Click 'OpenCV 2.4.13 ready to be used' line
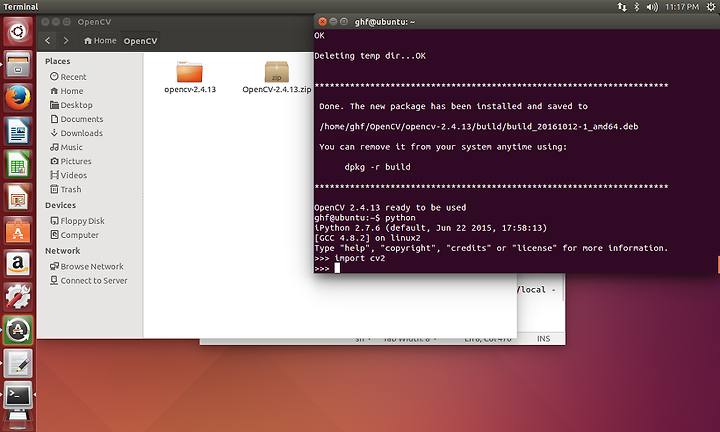This screenshot has height=432, width=720. [390, 208]
